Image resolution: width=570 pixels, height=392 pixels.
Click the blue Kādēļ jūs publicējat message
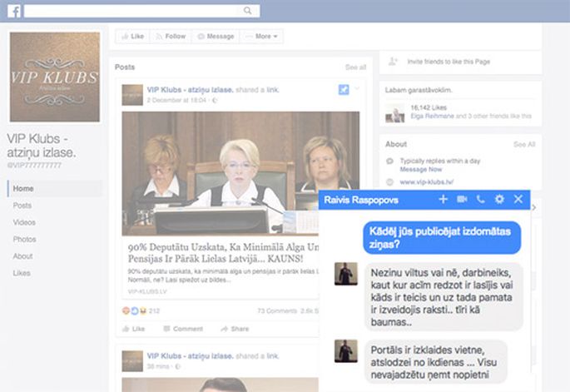point(442,238)
